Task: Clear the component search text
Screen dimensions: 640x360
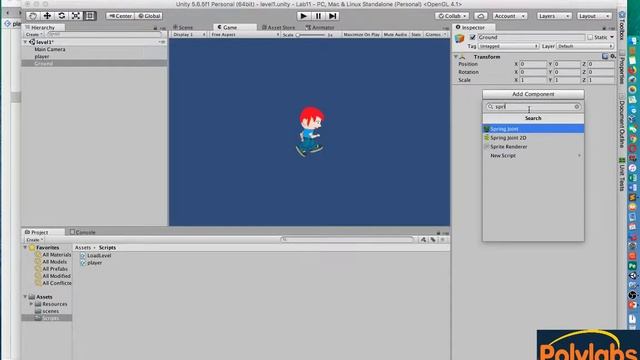Action: (577, 107)
